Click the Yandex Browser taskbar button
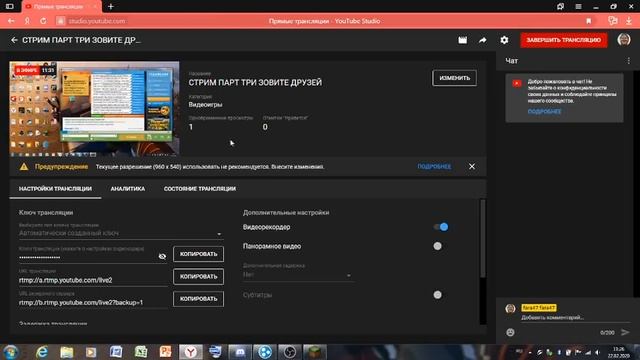640x360 pixels. (x=190, y=352)
